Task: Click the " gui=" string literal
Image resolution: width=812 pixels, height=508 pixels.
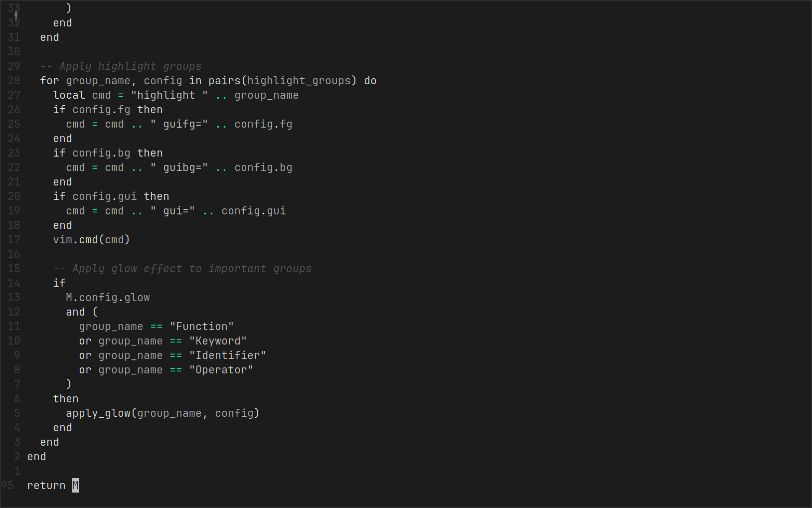Action: point(172,211)
